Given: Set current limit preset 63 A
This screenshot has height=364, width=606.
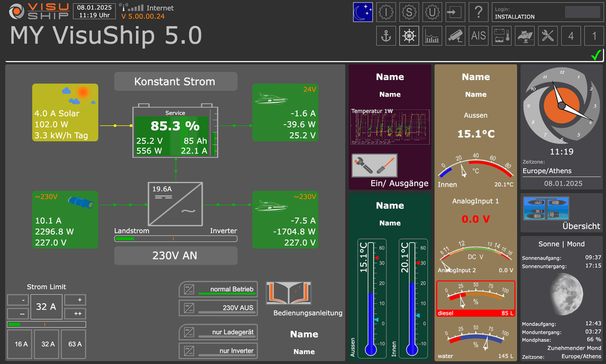Looking at the screenshot, I should [74, 344].
